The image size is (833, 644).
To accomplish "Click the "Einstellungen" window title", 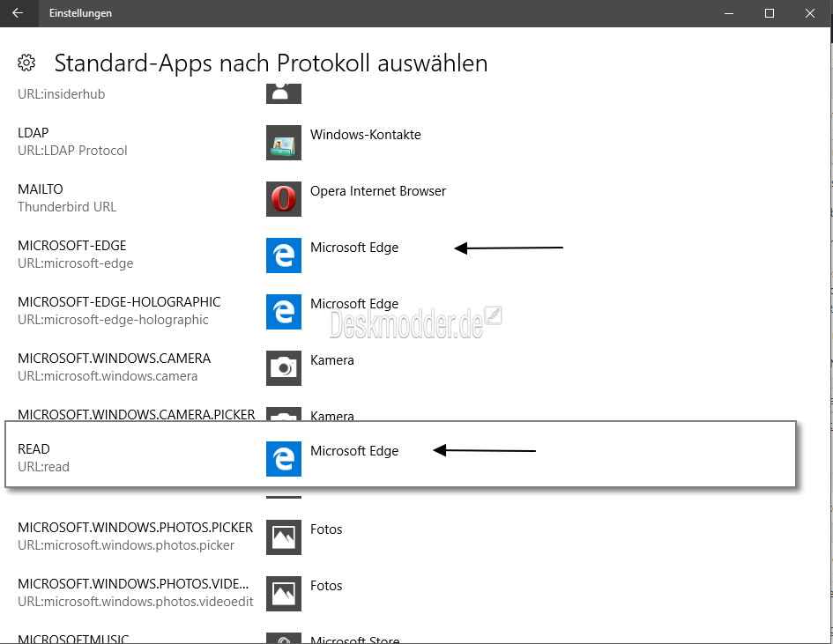I will (81, 13).
